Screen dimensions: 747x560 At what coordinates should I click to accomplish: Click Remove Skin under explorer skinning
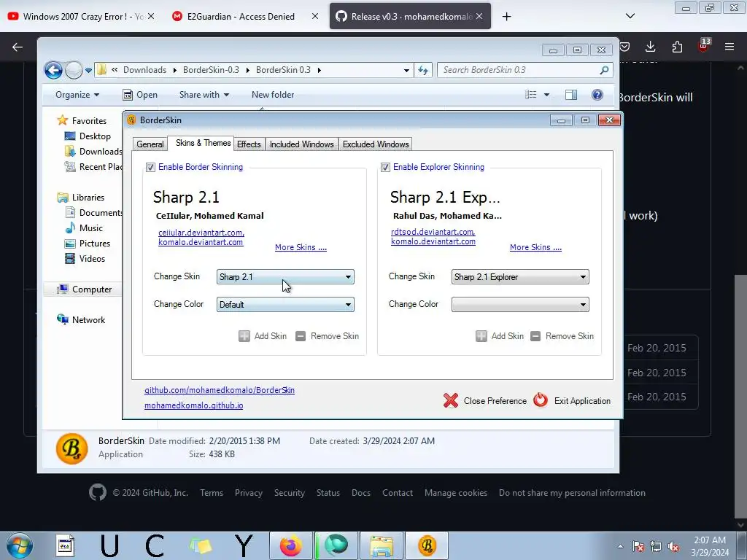tap(562, 336)
